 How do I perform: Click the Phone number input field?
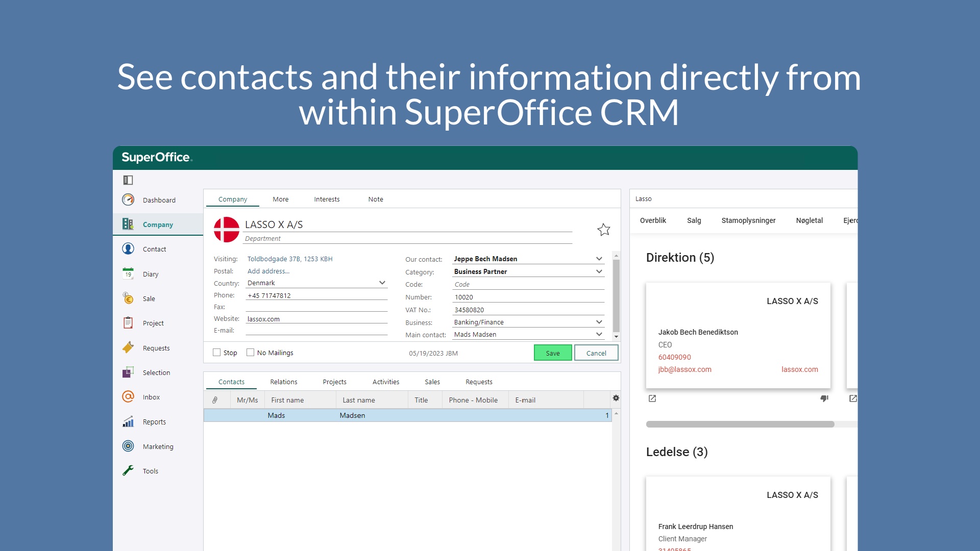[x=316, y=295]
